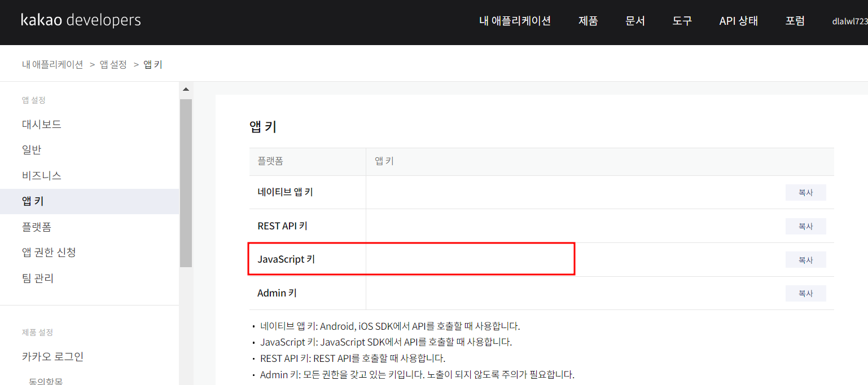Click Admin 키 description bullet
The height and width of the screenshot is (385, 868).
pos(417,374)
